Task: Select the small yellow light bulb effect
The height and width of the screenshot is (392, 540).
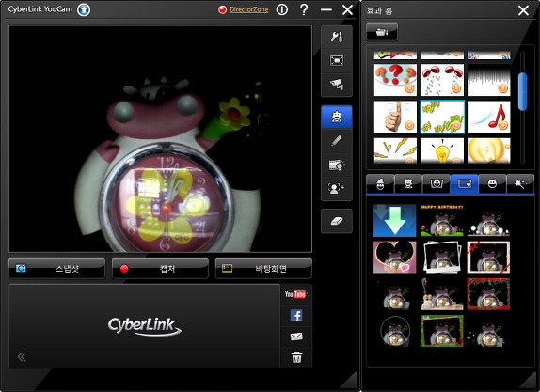Action: pos(442,150)
